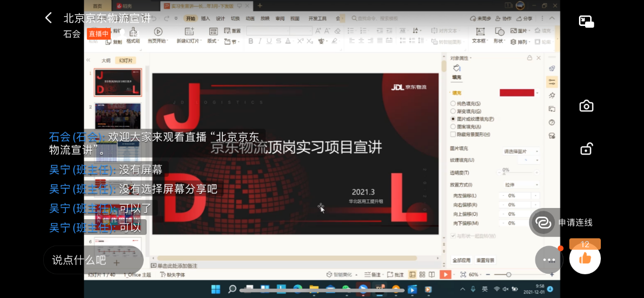This screenshot has width=644, height=298.
Task: Click the red fill color swatch
Action: coord(517,93)
